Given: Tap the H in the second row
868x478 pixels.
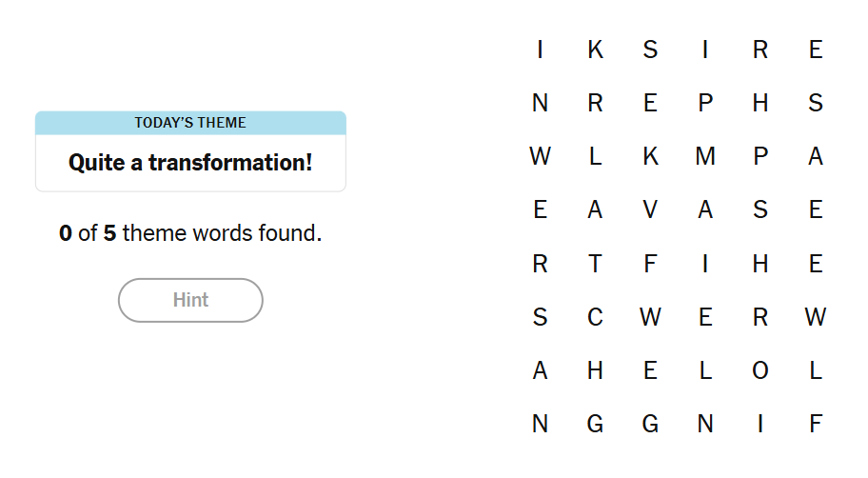Looking at the screenshot, I should (x=760, y=103).
